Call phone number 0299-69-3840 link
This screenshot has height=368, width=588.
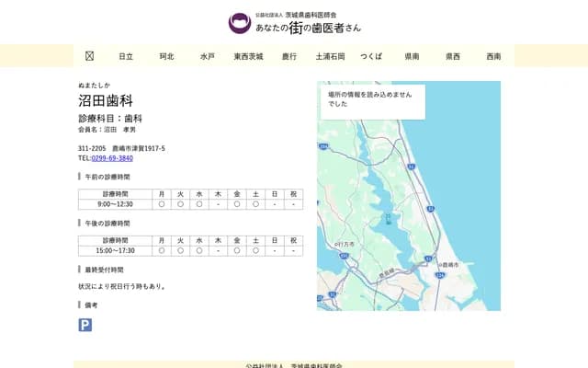point(112,158)
